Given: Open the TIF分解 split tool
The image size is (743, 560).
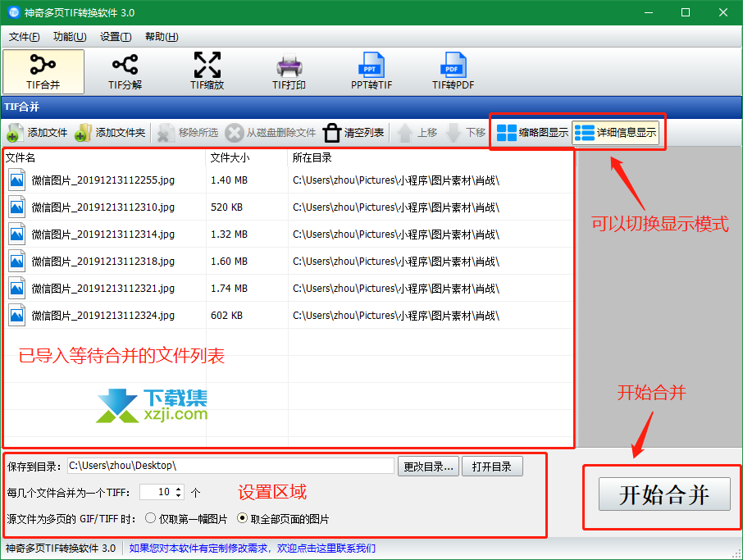Looking at the screenshot, I should click(125, 71).
